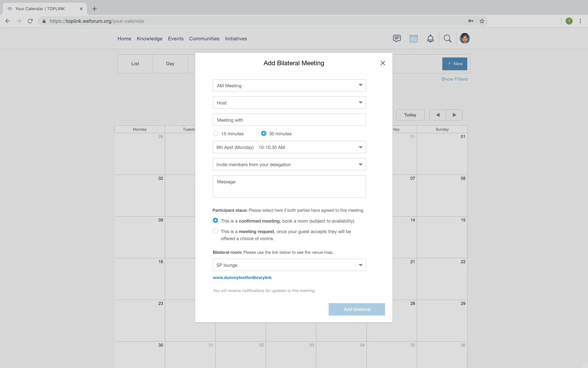Close the Add Bilateral Meeting dialog
The height and width of the screenshot is (368, 588).
tap(382, 63)
